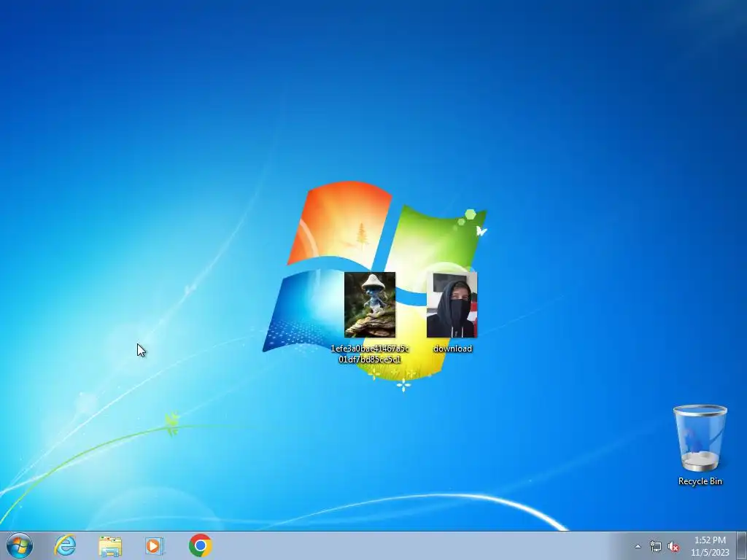Select the Smurf cat image file thumbnail
The width and height of the screenshot is (747, 560).
tap(370, 305)
